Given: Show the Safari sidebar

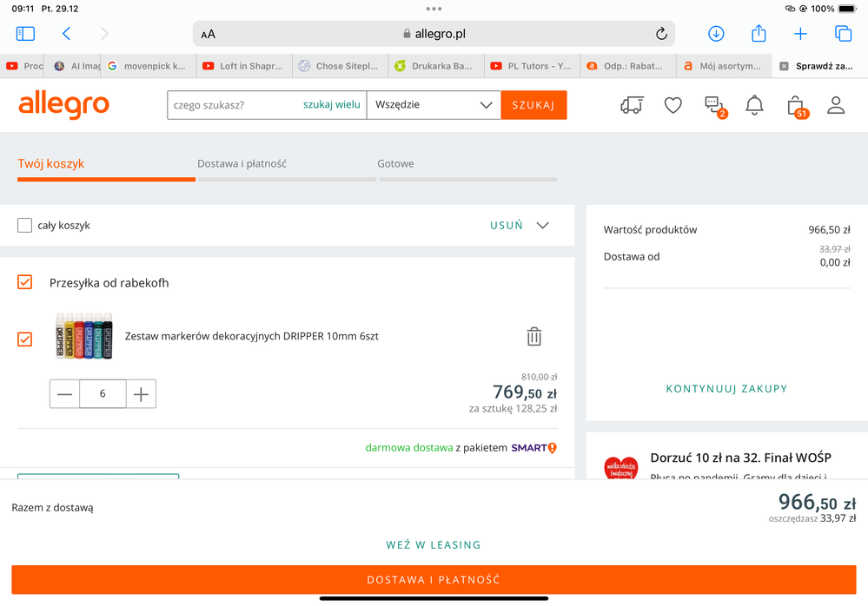Looking at the screenshot, I should [x=25, y=34].
